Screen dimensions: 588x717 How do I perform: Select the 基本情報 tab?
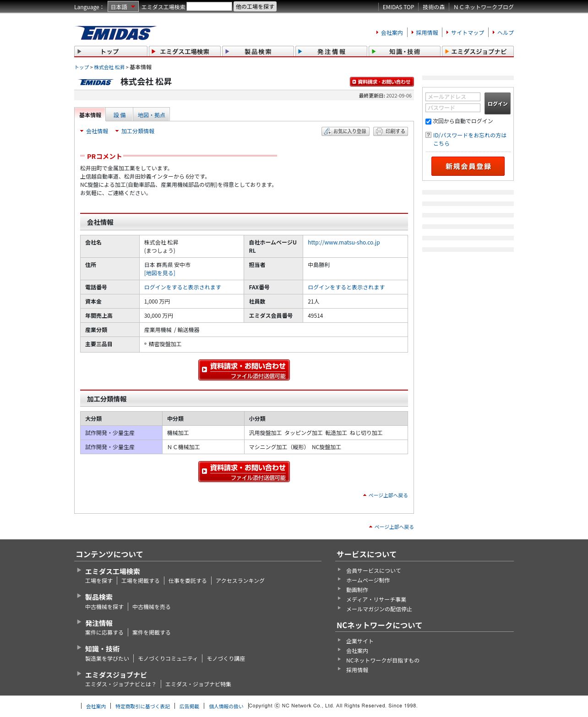90,115
